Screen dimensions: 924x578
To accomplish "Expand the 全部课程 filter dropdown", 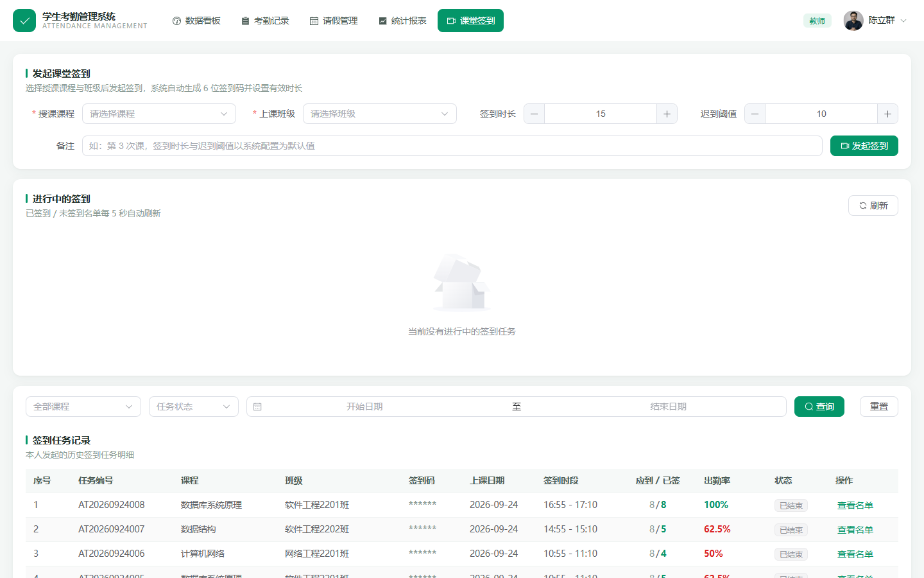I will 83,407.
